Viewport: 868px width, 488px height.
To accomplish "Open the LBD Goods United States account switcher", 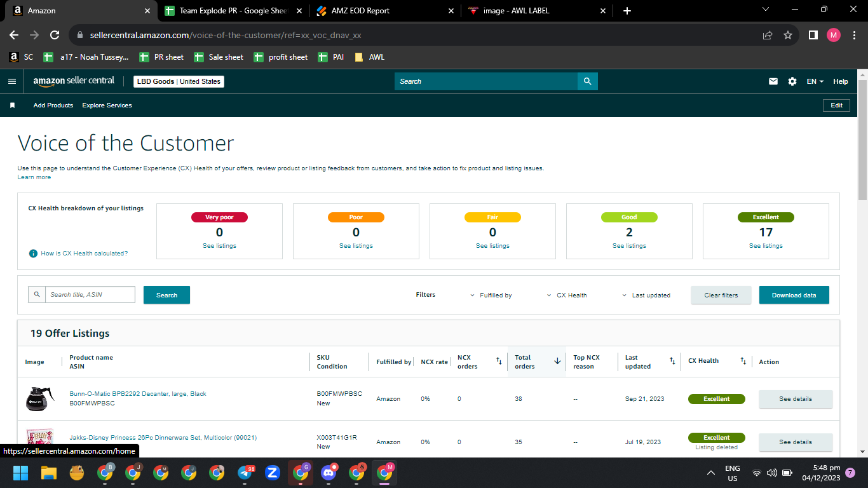I will click(x=179, y=81).
